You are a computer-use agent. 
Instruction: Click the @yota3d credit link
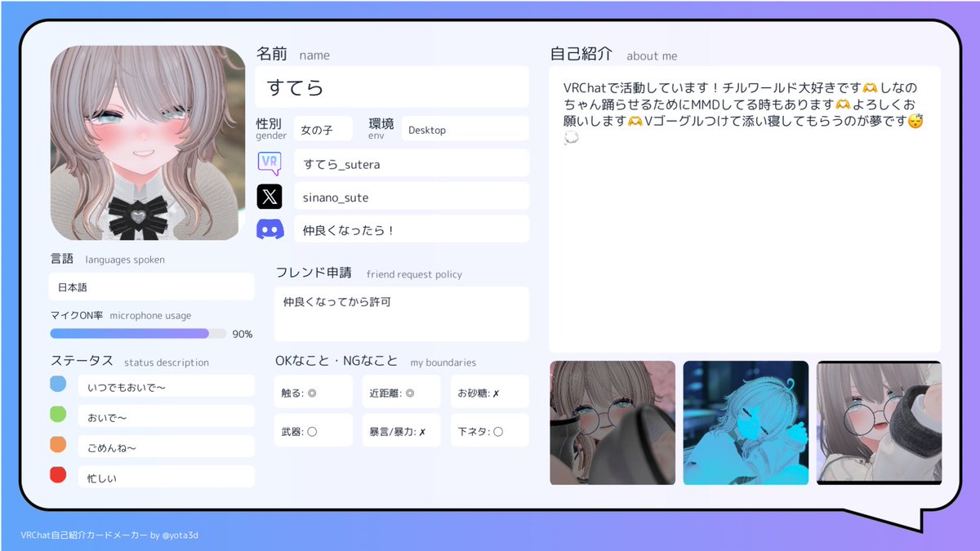[x=181, y=535]
